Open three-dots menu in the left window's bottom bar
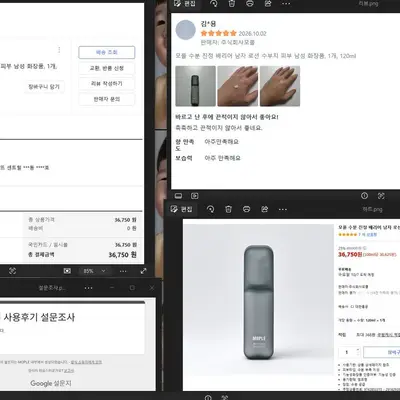400x400 pixels. 123,271
